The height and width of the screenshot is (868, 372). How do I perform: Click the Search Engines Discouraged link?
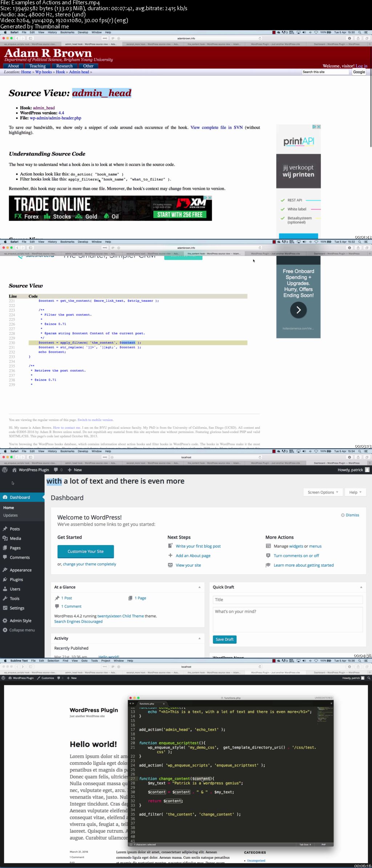click(78, 621)
